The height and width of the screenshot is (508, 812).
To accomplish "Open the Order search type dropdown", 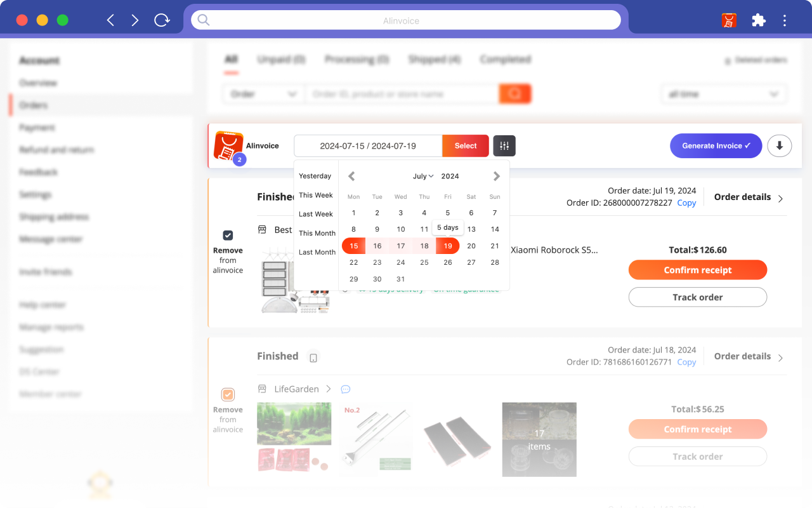I will [x=263, y=93].
